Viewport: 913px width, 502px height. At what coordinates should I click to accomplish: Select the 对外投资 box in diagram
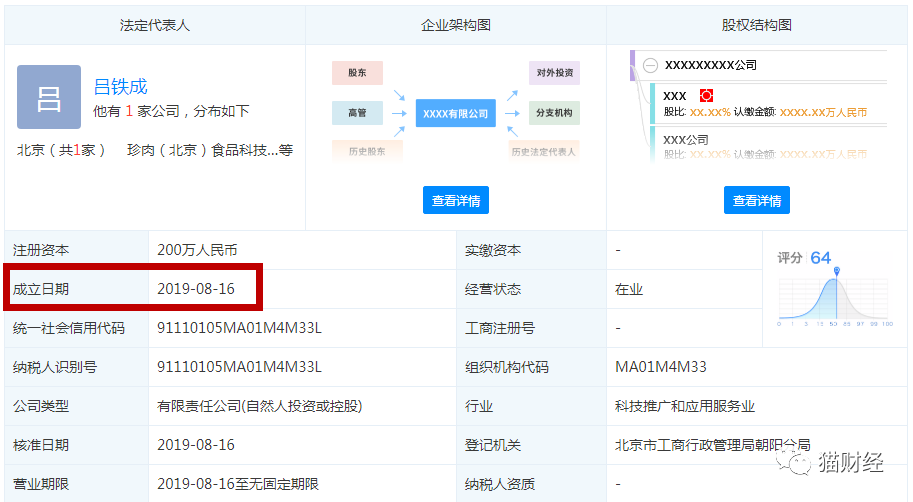coord(554,73)
